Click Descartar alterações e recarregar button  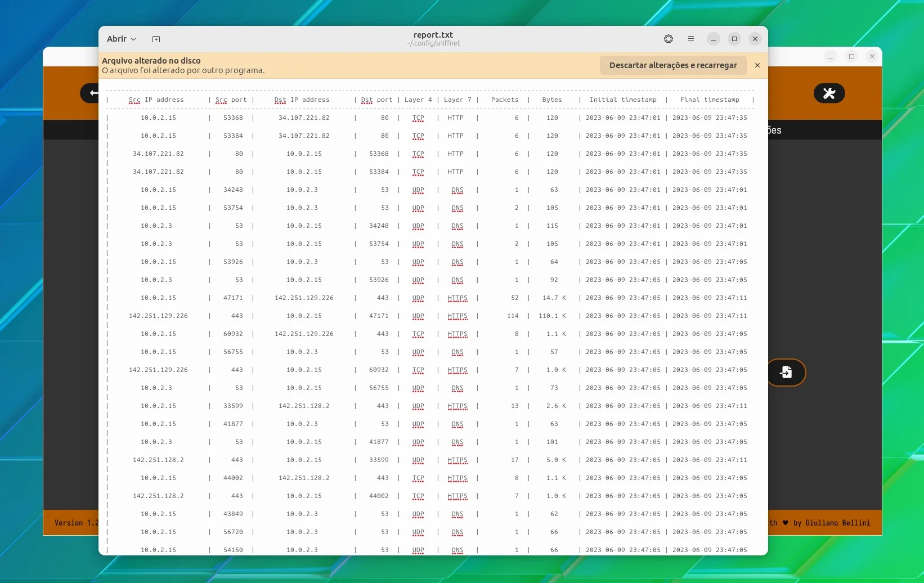[x=673, y=65]
